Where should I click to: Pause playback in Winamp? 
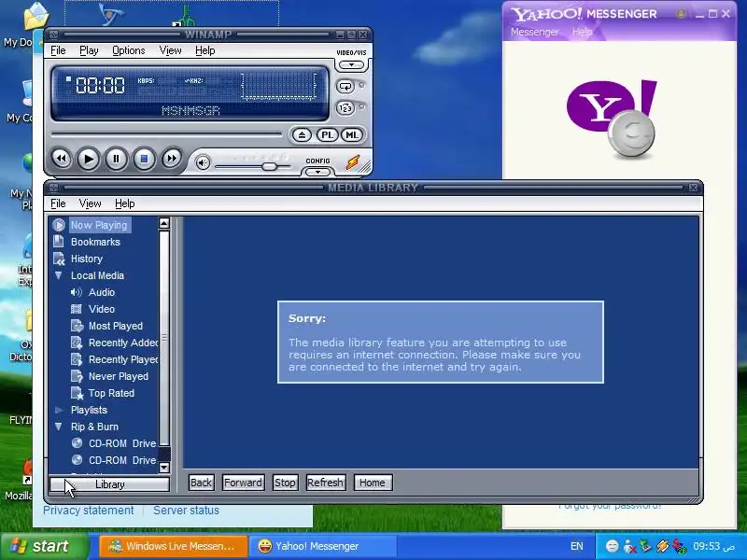pyautogui.click(x=116, y=159)
